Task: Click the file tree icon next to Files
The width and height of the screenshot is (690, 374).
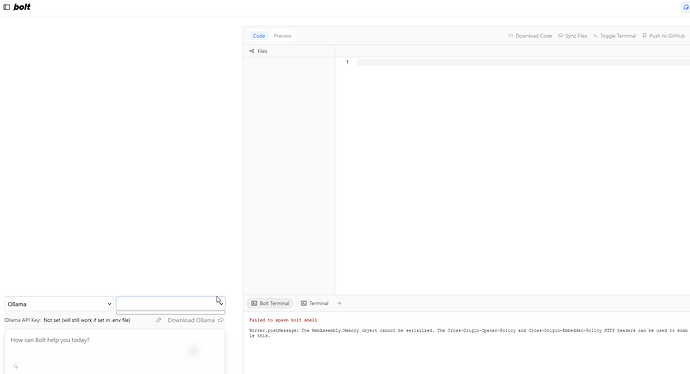Action: pos(252,51)
